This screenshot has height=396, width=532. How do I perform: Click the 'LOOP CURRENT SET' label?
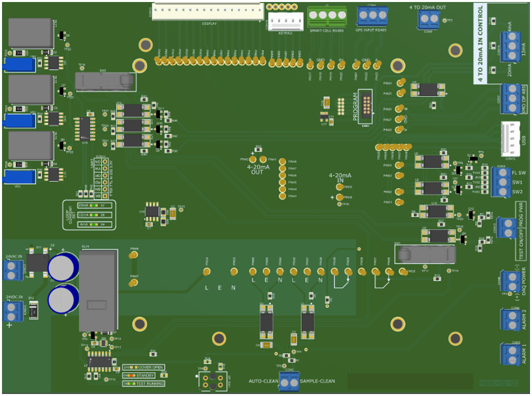[x=70, y=215]
